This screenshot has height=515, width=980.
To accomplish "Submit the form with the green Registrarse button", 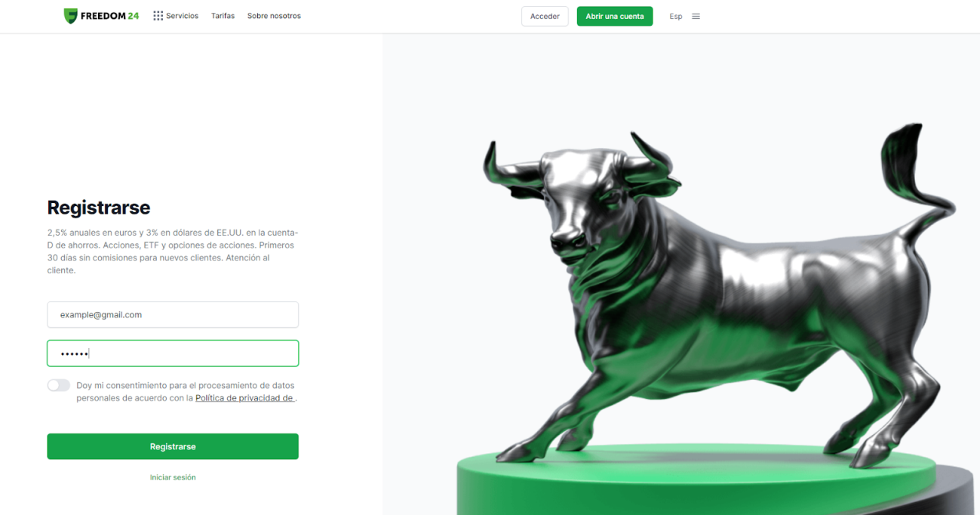I will tap(173, 446).
